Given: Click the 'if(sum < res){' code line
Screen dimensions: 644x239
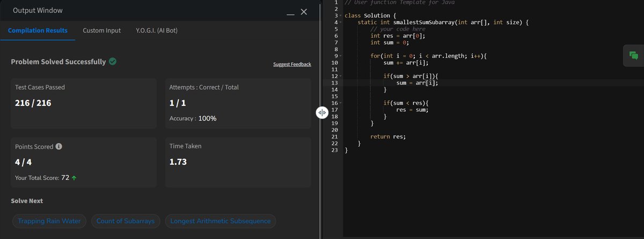Looking at the screenshot, I should (x=407, y=103).
